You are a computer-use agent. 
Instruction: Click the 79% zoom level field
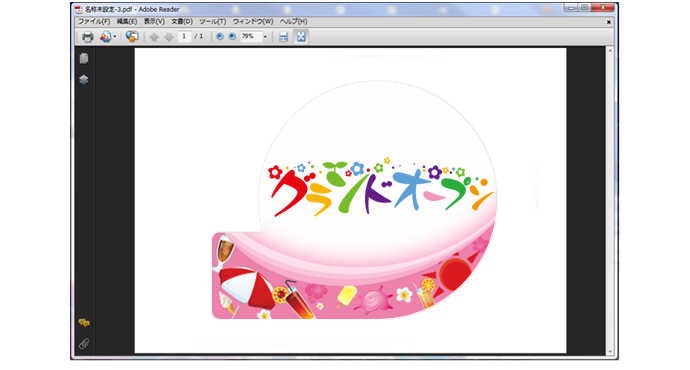point(251,37)
